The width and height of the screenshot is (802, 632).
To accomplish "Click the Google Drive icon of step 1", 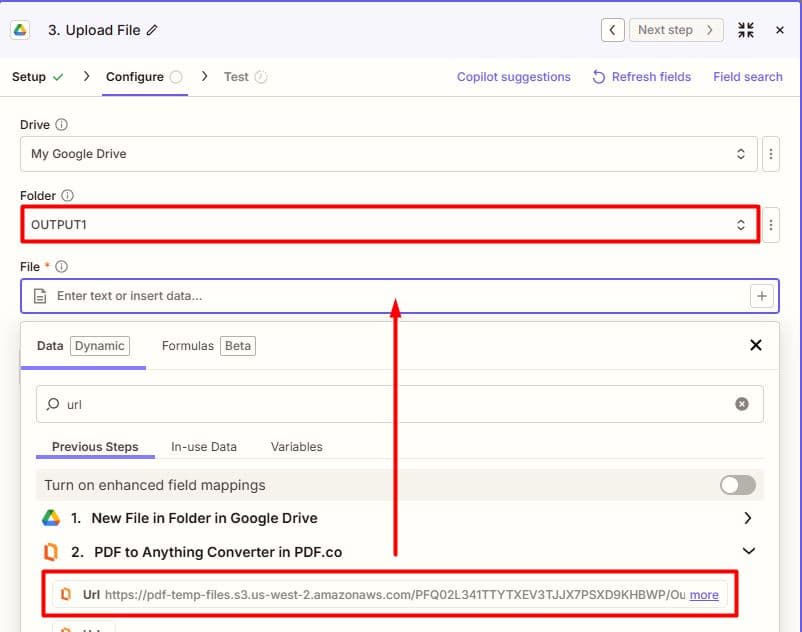I will coord(51,518).
